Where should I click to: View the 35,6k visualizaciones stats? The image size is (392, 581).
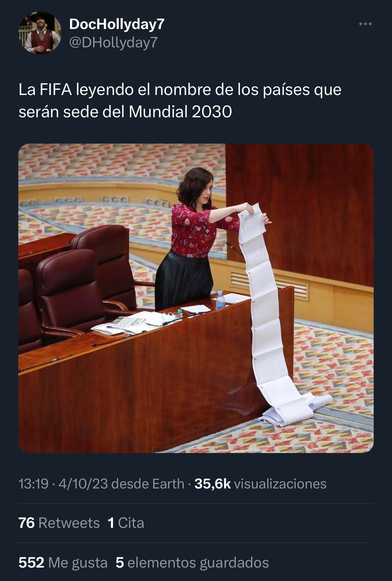[x=260, y=484]
